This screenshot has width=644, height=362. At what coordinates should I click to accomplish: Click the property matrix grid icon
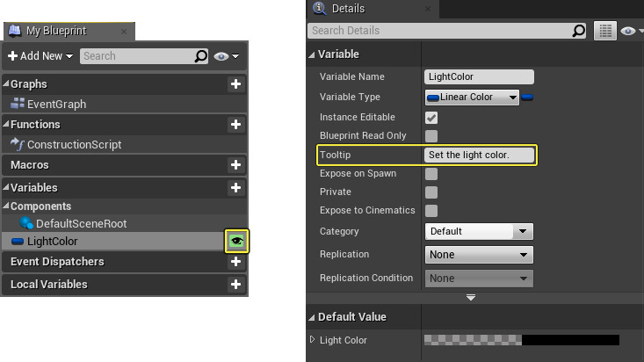tap(605, 31)
